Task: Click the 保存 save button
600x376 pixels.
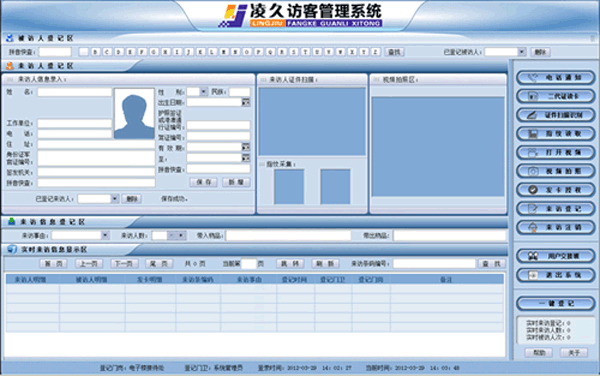Action: tap(203, 182)
